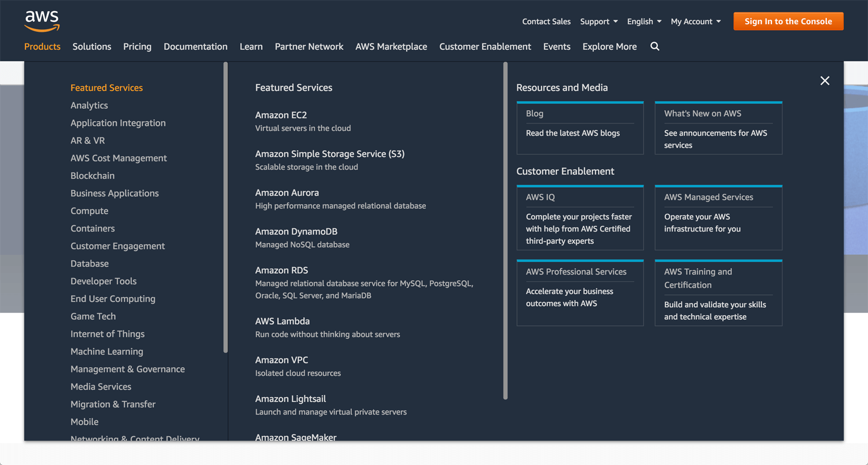Expand the Support dropdown
Viewport: 868px width, 465px height.
(x=598, y=21)
